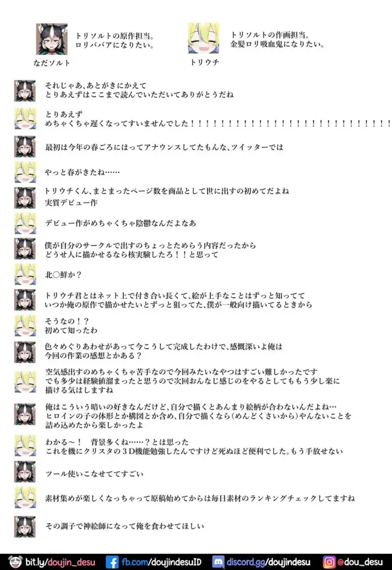This screenshot has height=570, width=392.
Task: Open the fb.com/doujindesuID link
Action: coord(161,562)
